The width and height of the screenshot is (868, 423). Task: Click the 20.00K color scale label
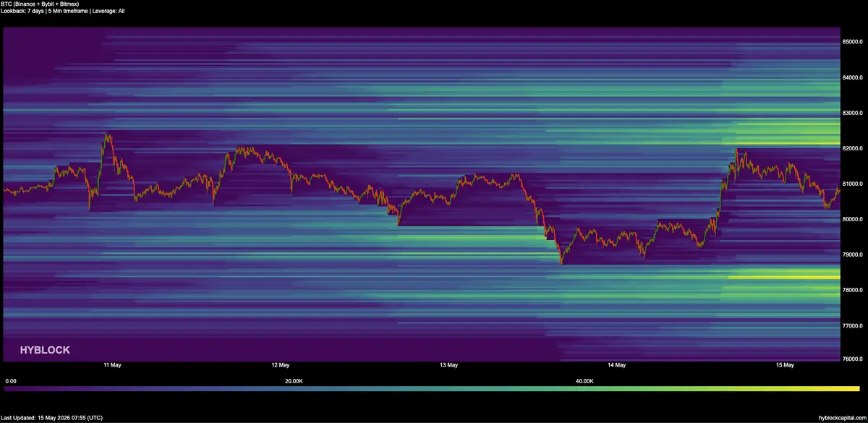point(294,380)
